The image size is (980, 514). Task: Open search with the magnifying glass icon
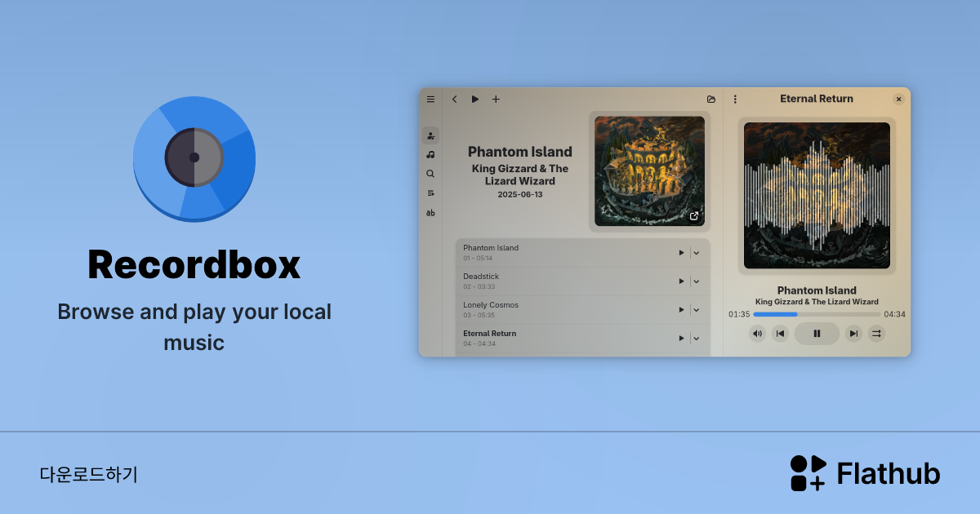[430, 173]
